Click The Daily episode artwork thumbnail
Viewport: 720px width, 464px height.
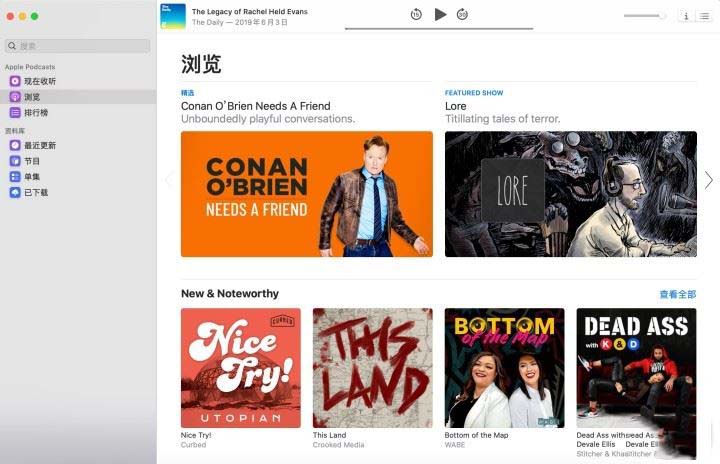point(173,17)
